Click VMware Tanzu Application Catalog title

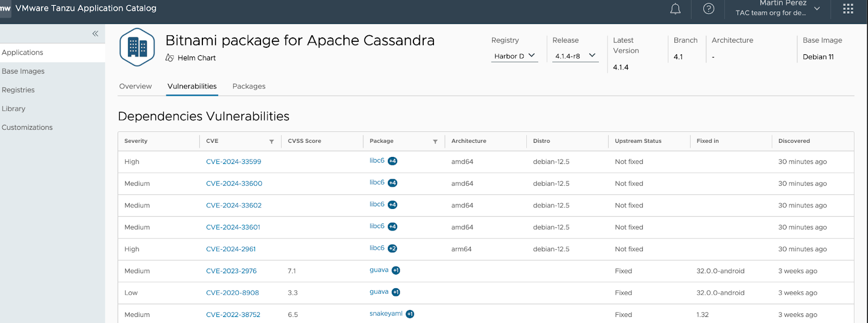pos(86,8)
